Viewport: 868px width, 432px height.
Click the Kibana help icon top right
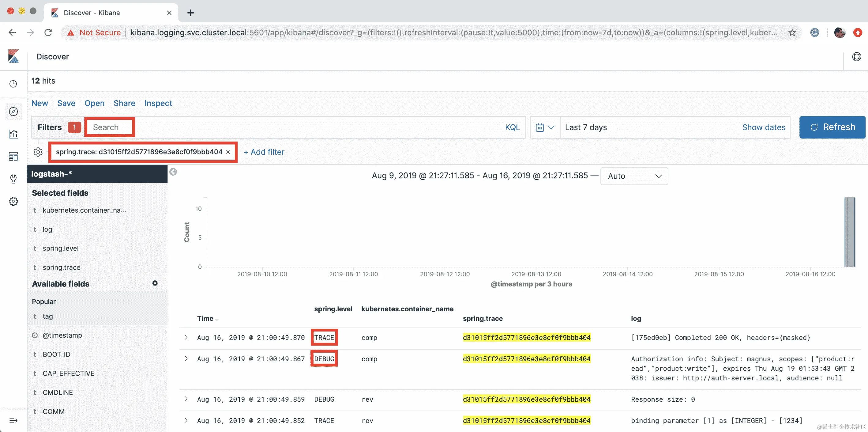pos(856,57)
